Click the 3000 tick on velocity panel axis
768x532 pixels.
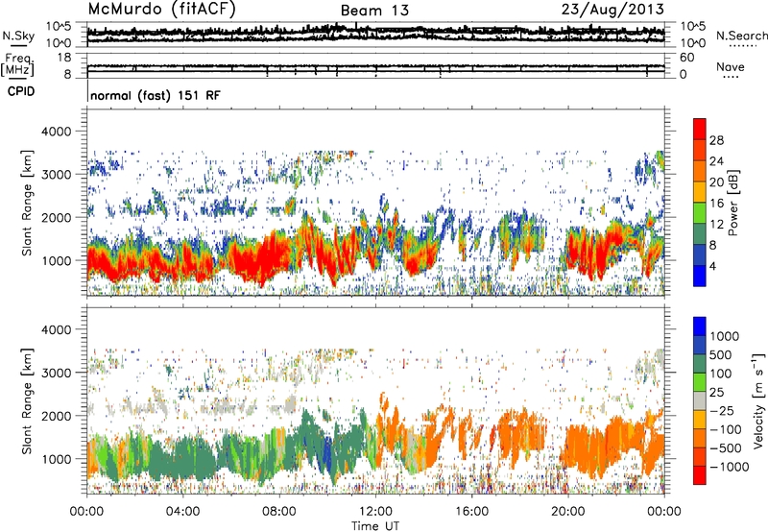(x=57, y=373)
